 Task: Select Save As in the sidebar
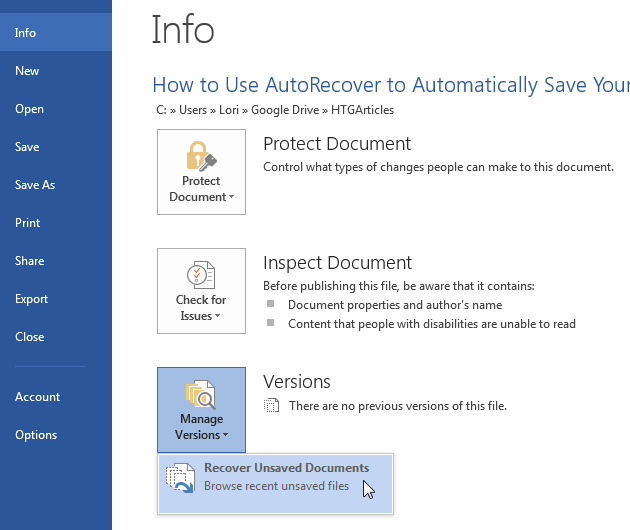[35, 185]
